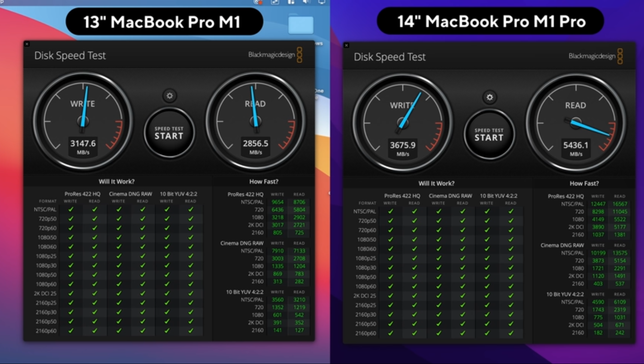Click the value 4590 under 10 Bit YUV
The image size is (644, 364).
pyautogui.click(x=598, y=302)
